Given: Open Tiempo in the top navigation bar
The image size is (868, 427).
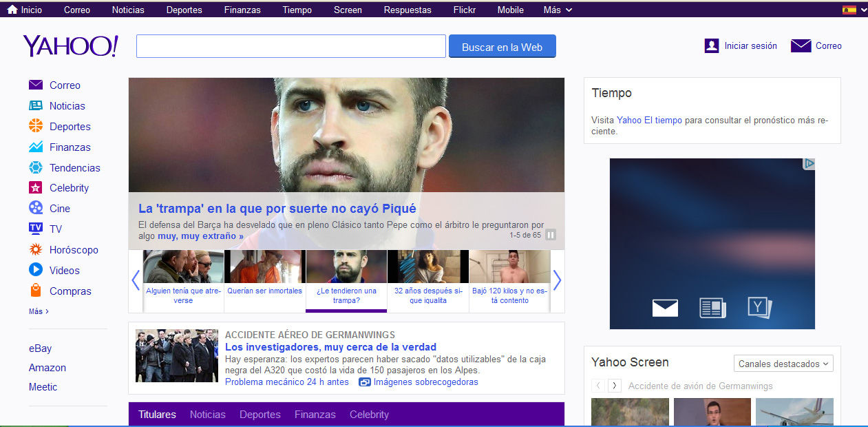Looking at the screenshot, I should pyautogui.click(x=297, y=10).
